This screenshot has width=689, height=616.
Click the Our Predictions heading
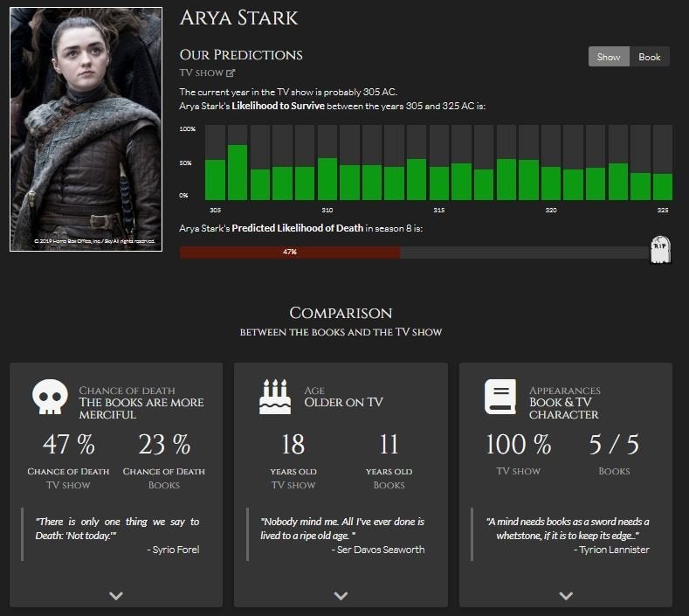click(241, 55)
